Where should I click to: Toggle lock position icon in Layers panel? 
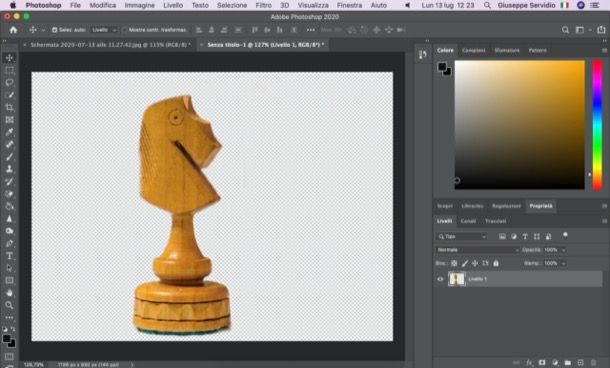(475, 263)
